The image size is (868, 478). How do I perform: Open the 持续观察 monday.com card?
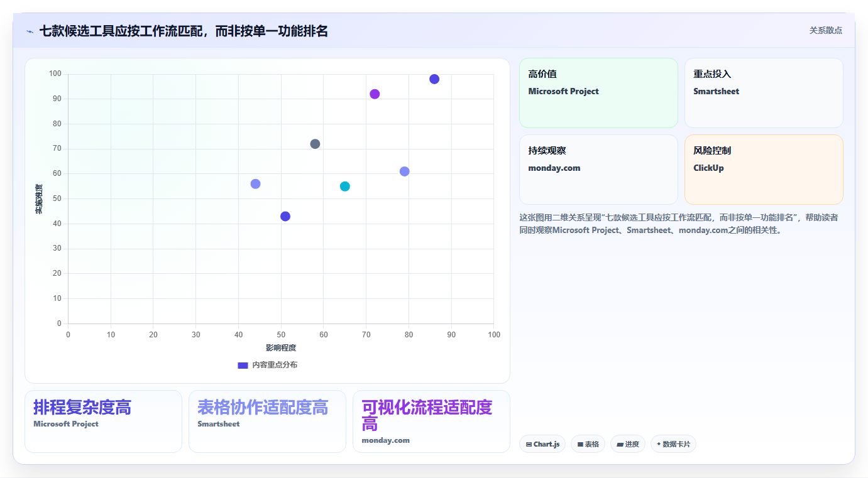[598, 170]
